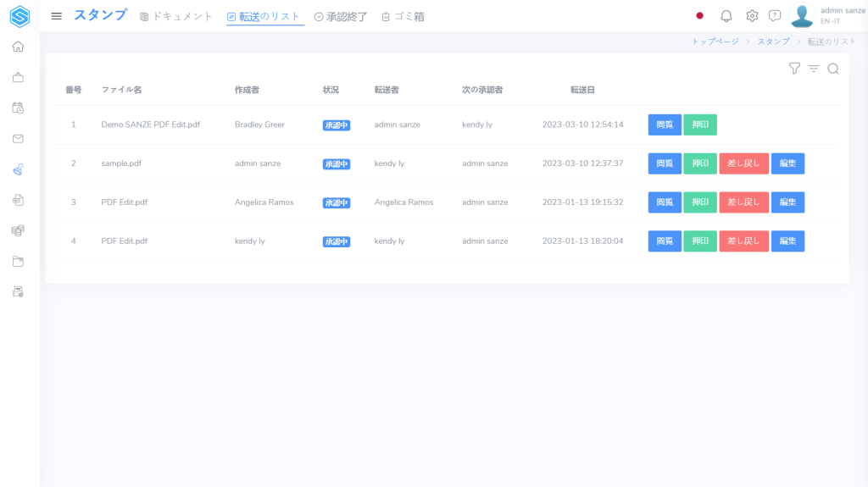Viewport: 868px width, 487px height.
Task: Go to スタンプ breadcrumb link
Action: tap(773, 42)
